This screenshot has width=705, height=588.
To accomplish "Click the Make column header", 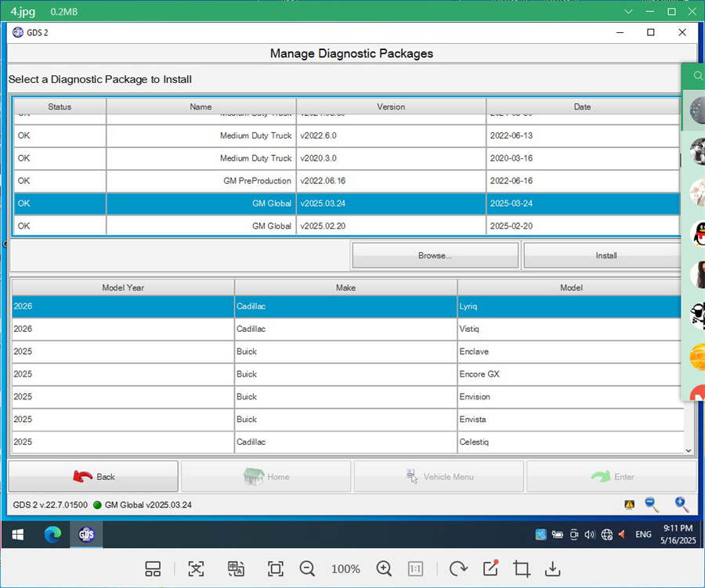I will [345, 287].
